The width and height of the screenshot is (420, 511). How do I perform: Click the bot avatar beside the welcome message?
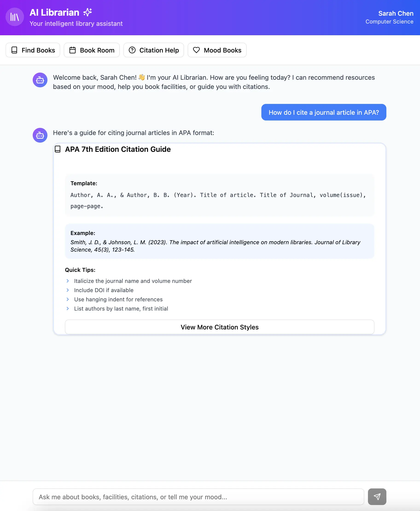click(40, 80)
